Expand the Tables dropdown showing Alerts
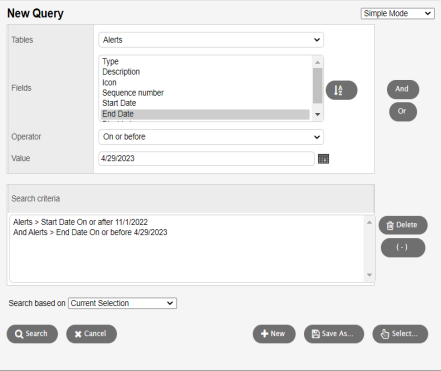Viewport: 441px width, 371px height. (211, 40)
